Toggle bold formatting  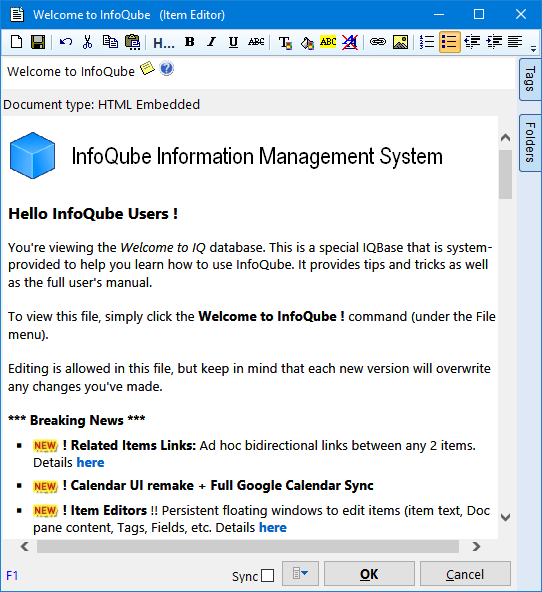click(x=190, y=42)
